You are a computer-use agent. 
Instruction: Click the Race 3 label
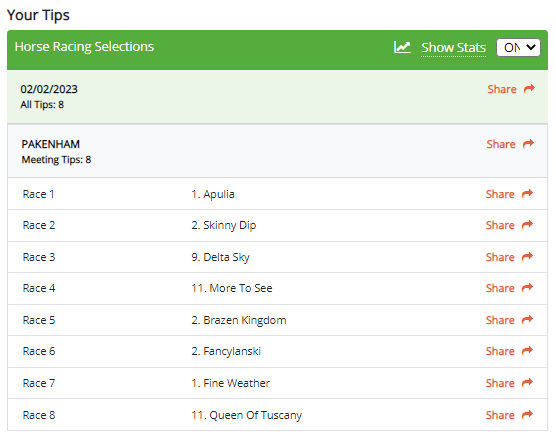pyautogui.click(x=39, y=257)
